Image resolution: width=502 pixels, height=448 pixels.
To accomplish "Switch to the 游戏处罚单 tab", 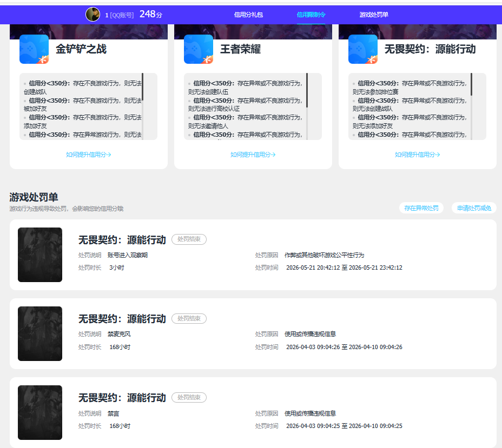I will coord(374,15).
